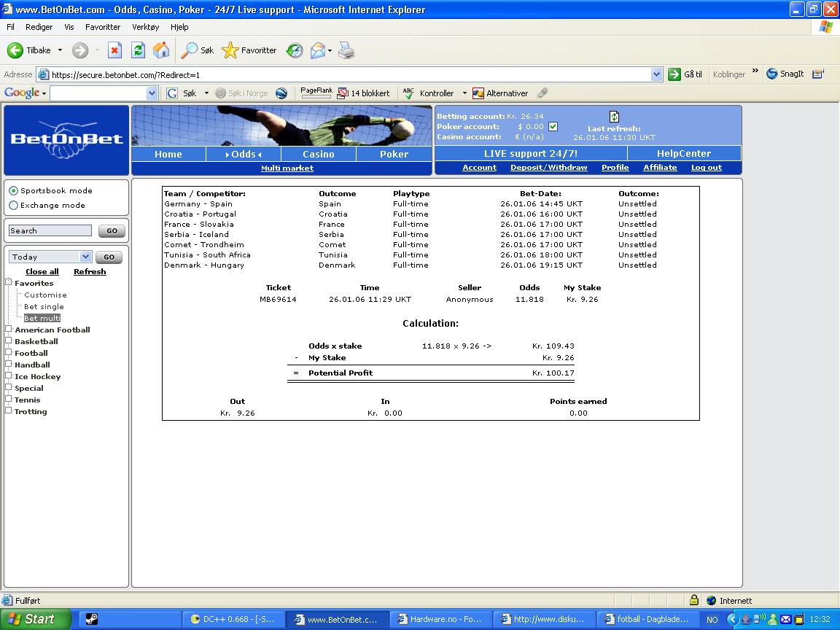Open the Favoritter menu

point(103,27)
